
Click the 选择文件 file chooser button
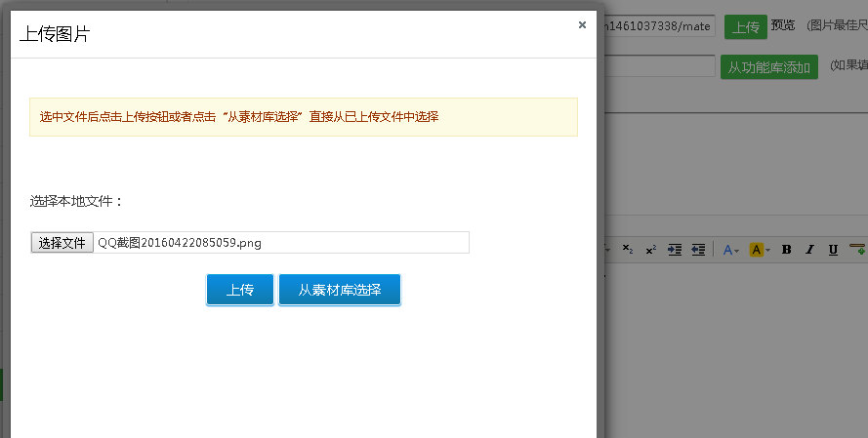pyautogui.click(x=62, y=243)
